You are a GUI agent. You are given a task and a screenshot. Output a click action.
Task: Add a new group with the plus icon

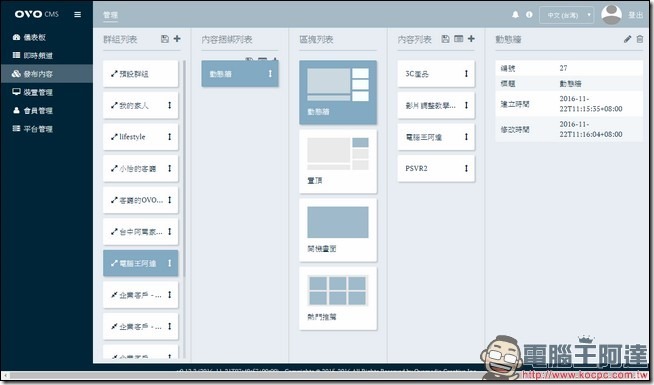click(177, 39)
